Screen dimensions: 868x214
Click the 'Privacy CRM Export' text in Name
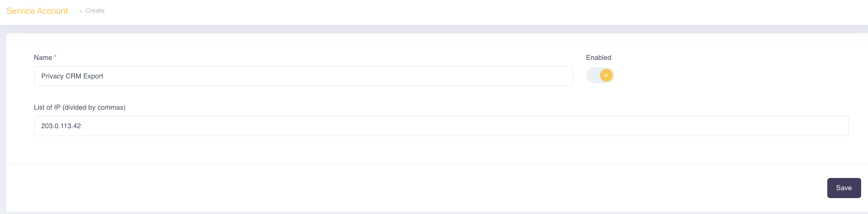72,76
